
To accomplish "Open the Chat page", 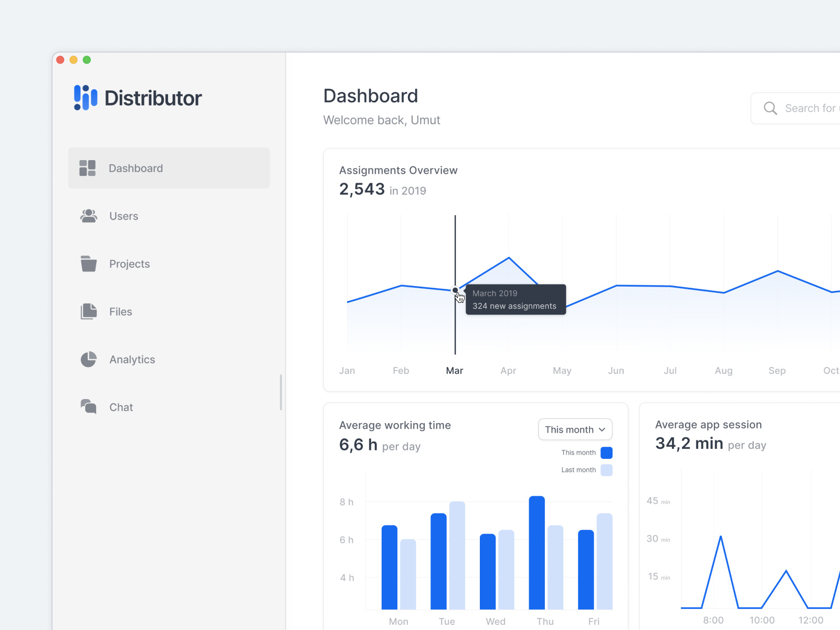I will coord(121,407).
